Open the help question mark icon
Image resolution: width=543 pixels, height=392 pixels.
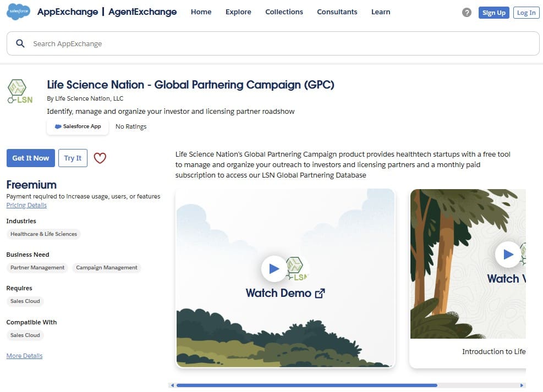(x=467, y=13)
